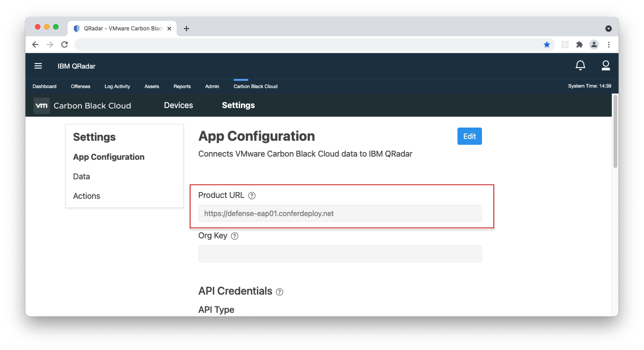644x350 pixels.
Task: Click the API Type label
Action: [216, 310]
